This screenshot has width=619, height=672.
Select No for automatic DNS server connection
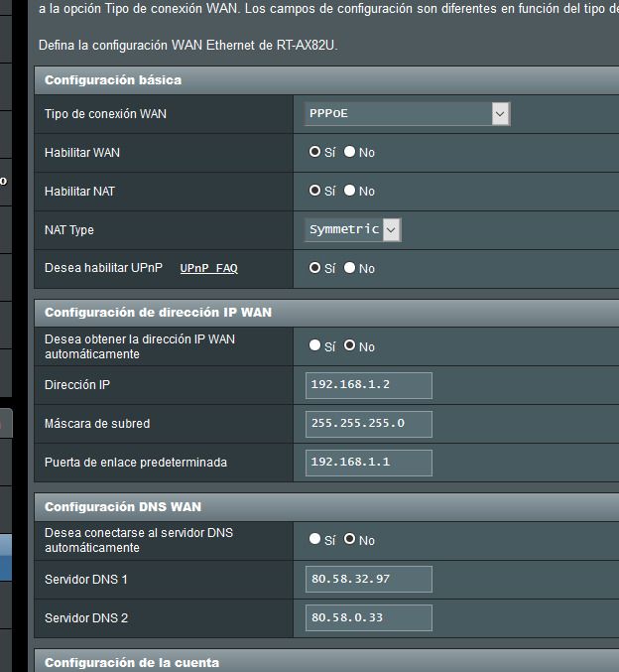point(350,540)
